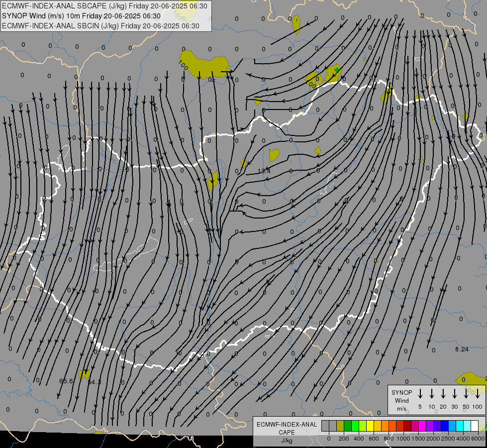Click the 5 m/s wind arrow in legend
Viewport: 487px width, 448px height.
(420, 394)
